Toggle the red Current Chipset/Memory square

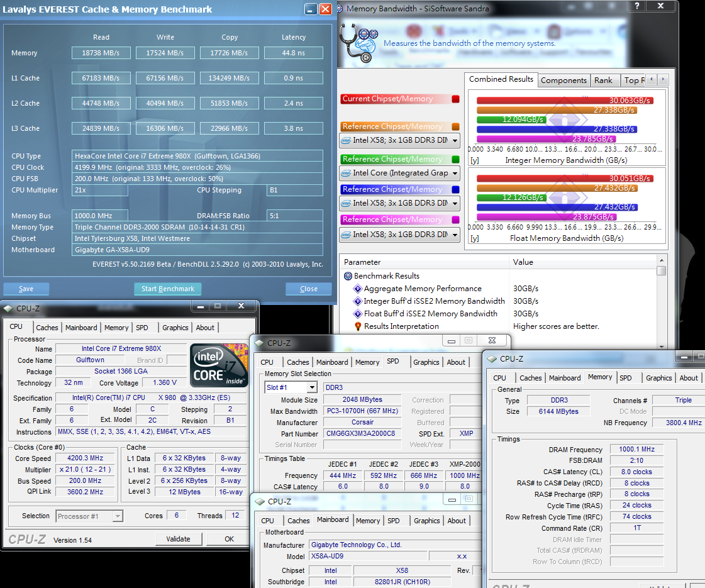[x=456, y=99]
